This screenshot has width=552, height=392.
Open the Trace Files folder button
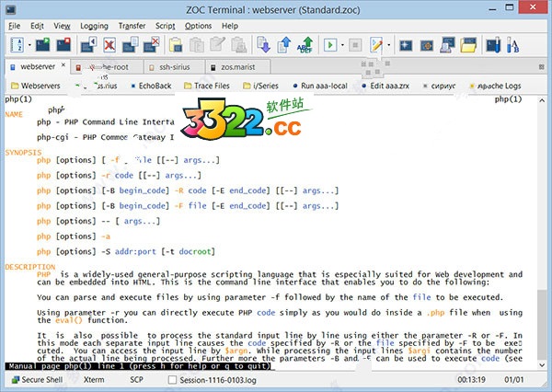(207, 86)
